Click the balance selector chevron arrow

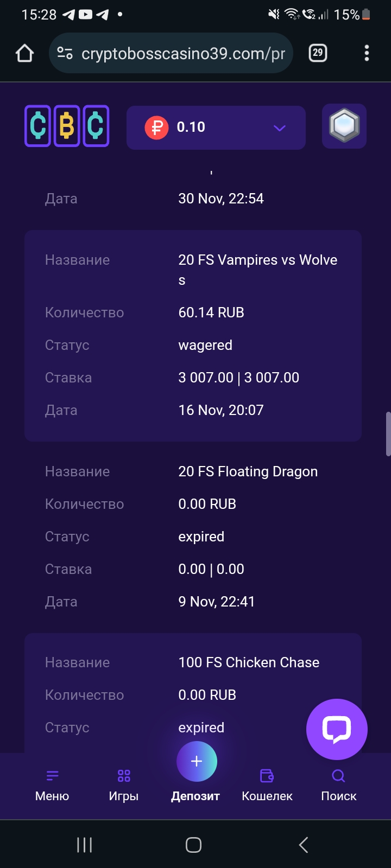pyautogui.click(x=279, y=128)
